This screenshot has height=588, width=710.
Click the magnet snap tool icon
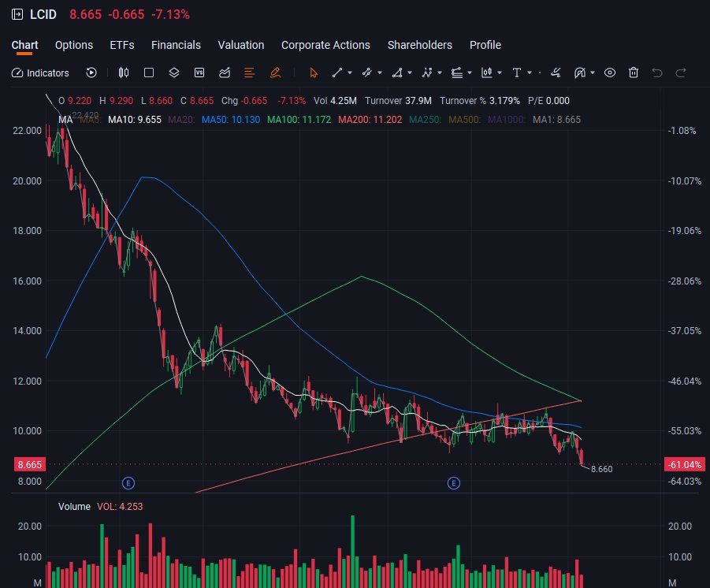(x=580, y=73)
